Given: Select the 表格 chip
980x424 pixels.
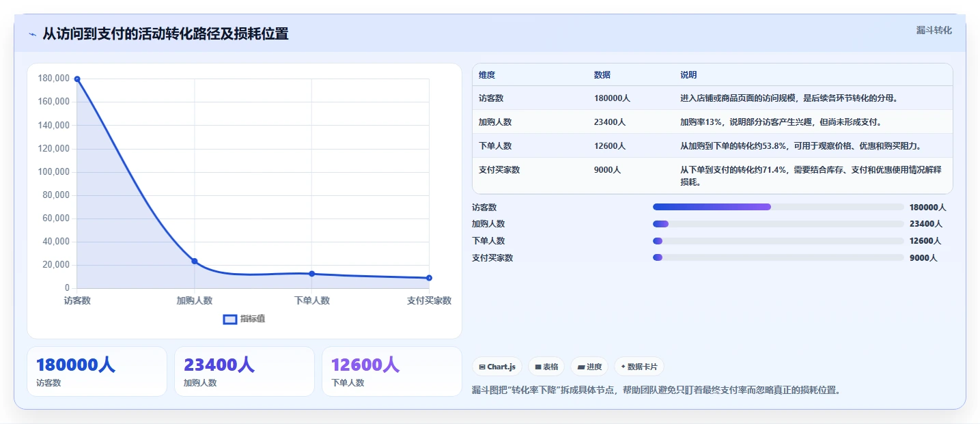Looking at the screenshot, I should pos(546,367).
